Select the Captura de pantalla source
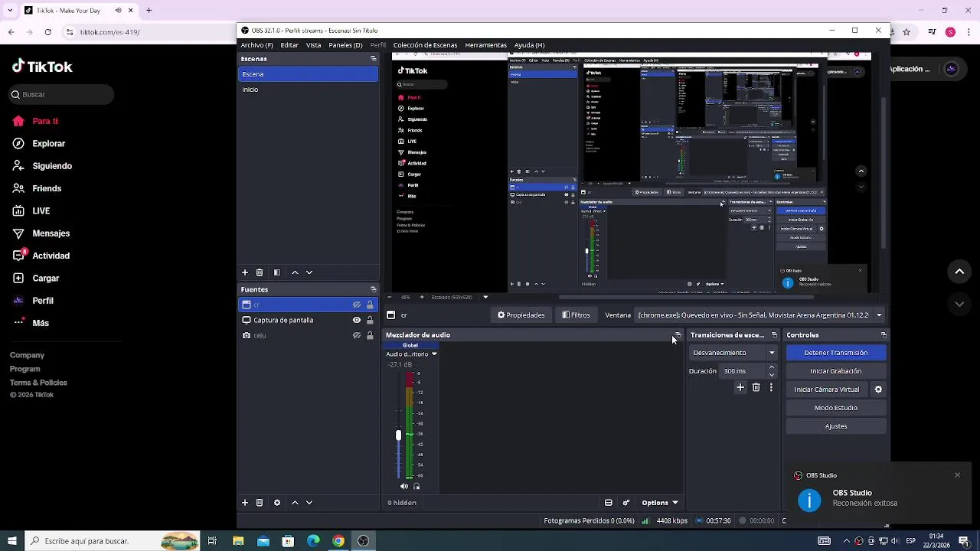Image resolution: width=980 pixels, height=551 pixels. tap(308, 320)
